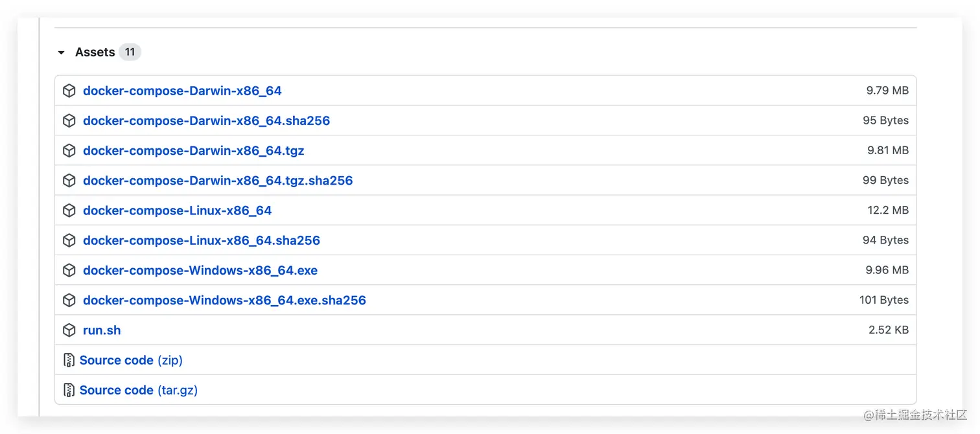Download docker-compose-Windows-x86_64.exe file
This screenshot has width=980, height=434.
pos(200,270)
